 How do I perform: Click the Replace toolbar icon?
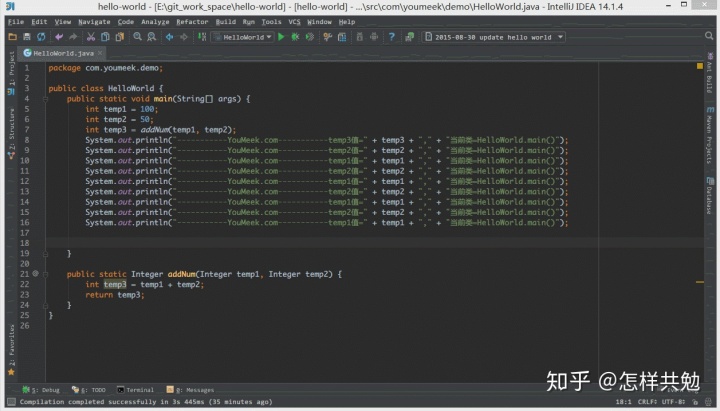click(152, 37)
